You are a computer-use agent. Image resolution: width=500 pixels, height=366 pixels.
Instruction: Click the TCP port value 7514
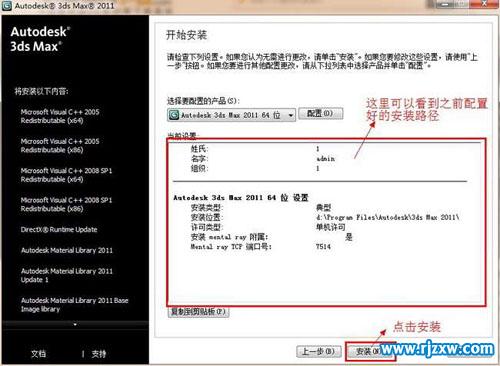tap(323, 247)
